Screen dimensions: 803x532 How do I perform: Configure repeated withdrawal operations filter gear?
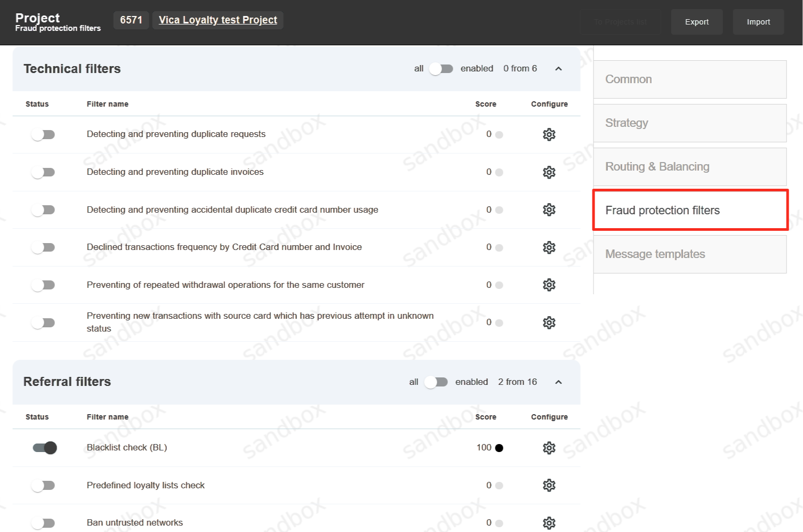pos(549,285)
